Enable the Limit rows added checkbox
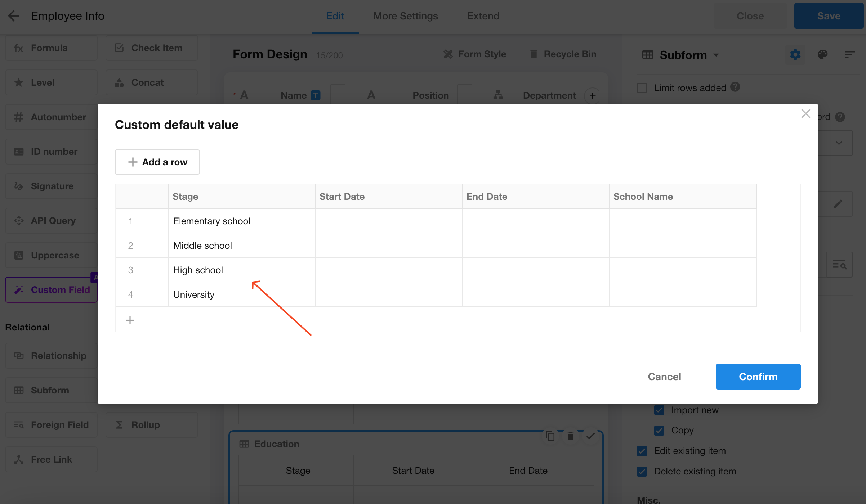This screenshot has height=504, width=866. click(x=642, y=88)
